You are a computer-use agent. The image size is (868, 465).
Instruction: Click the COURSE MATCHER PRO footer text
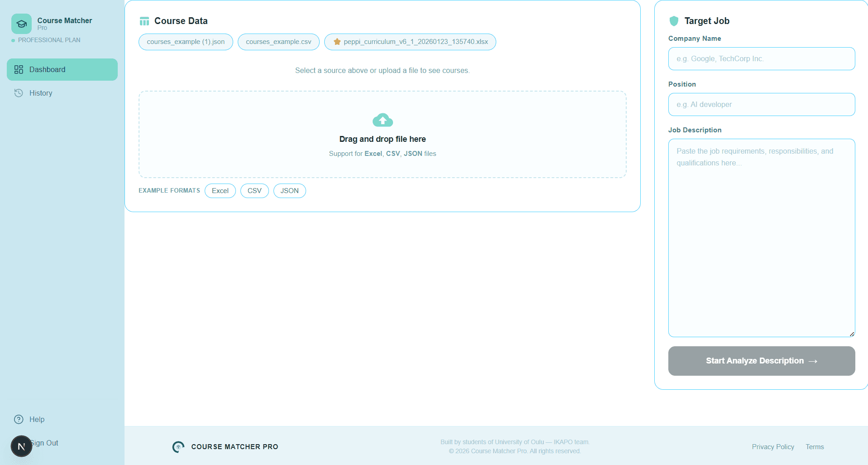pyautogui.click(x=235, y=447)
